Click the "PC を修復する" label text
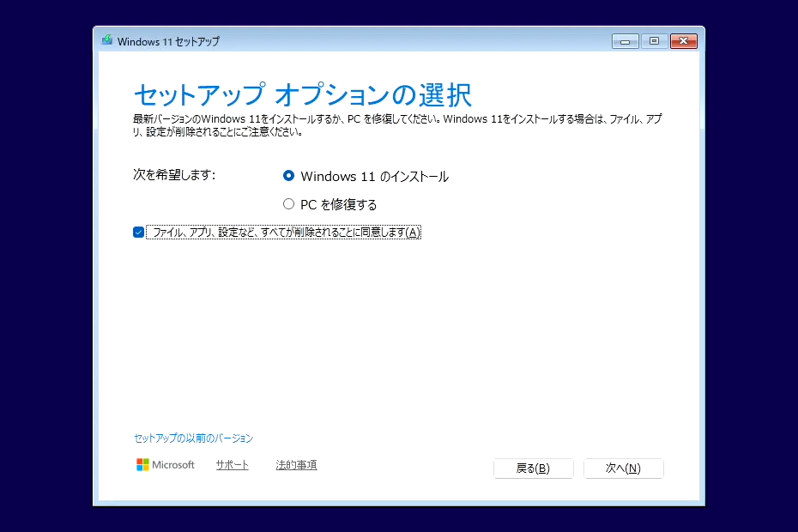 343,203
